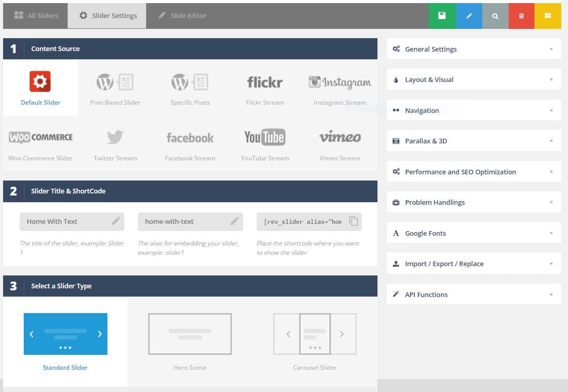This screenshot has height=392, width=568.
Task: Expand the Parallax & 3D panel arrow
Action: coord(551,140)
